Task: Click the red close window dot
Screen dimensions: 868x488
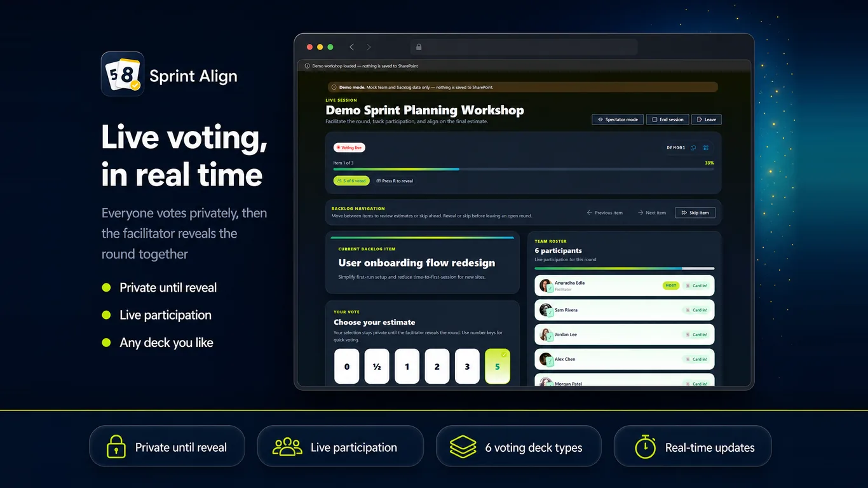Action: 310,47
